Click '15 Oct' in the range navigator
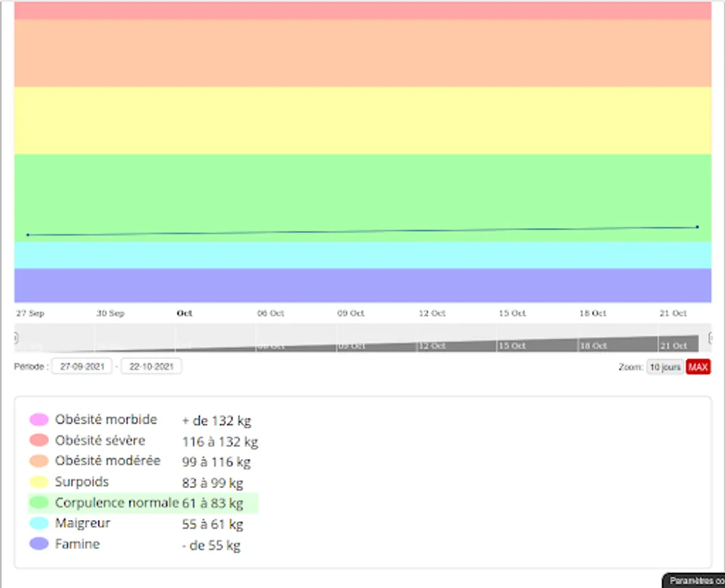Viewport: 725px width, 588px height. (x=512, y=346)
